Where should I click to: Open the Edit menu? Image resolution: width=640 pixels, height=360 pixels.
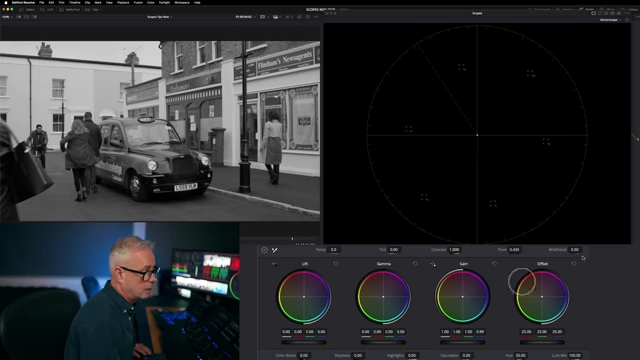[x=51, y=2]
